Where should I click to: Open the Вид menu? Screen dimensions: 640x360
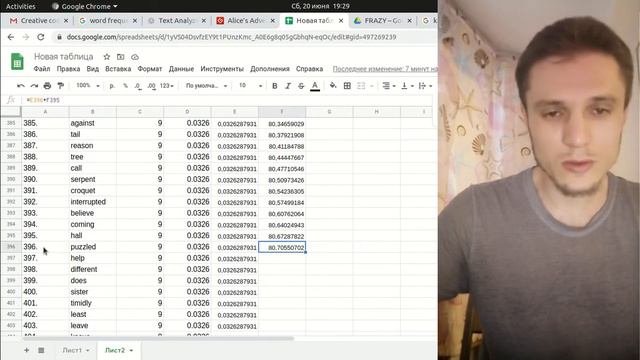[x=93, y=69]
